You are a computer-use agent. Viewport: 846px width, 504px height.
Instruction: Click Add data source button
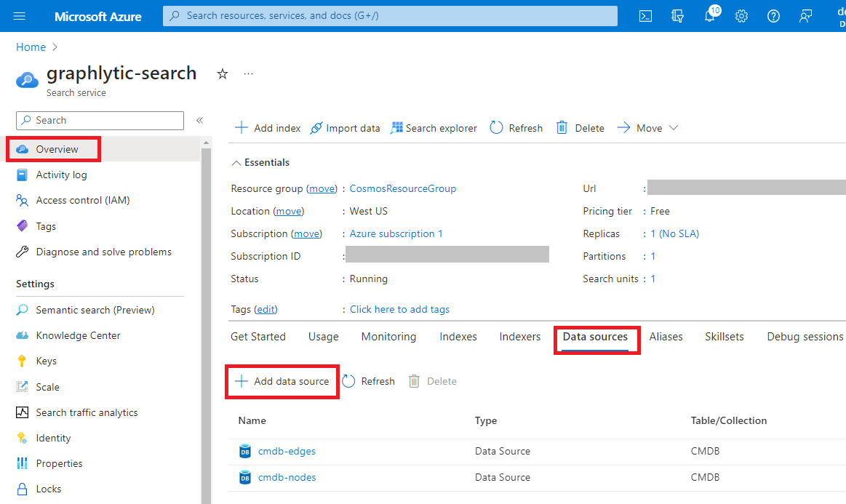click(x=282, y=381)
